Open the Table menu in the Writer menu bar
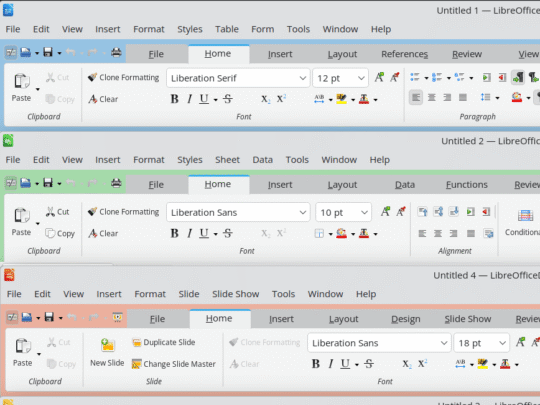Screen dimensions: 540x405 (227, 29)
